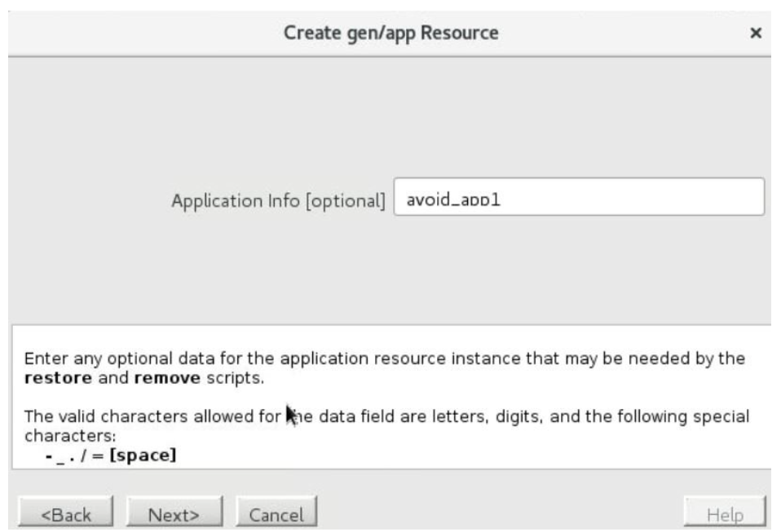
Task: Cancel the resource creation wizard
Action: [276, 514]
